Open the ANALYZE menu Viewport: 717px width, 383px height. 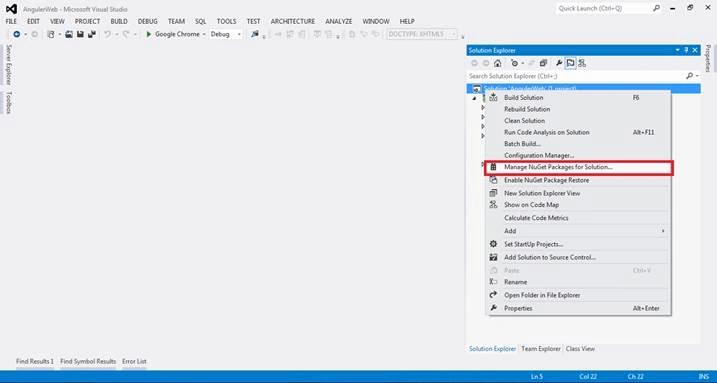pyautogui.click(x=339, y=21)
